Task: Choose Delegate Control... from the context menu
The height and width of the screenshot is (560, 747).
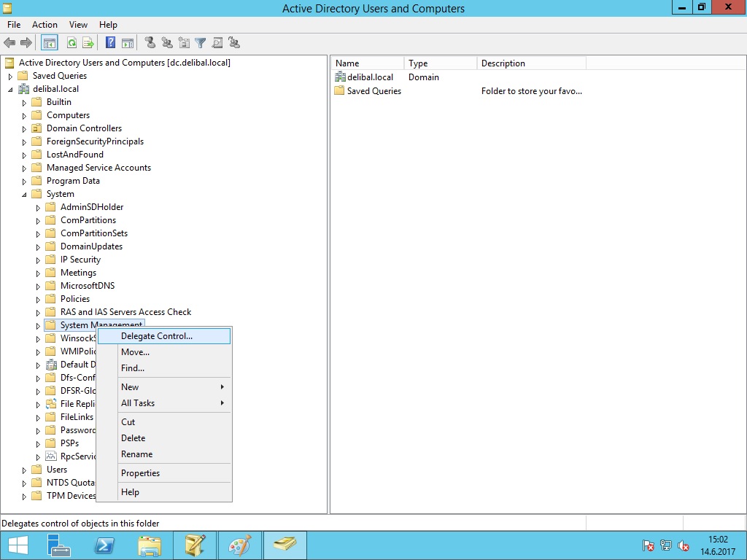Action: click(157, 336)
